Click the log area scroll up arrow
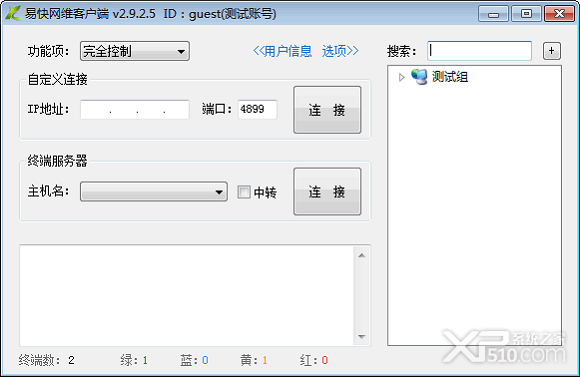Viewport: 580px width, 377px height. (x=362, y=256)
